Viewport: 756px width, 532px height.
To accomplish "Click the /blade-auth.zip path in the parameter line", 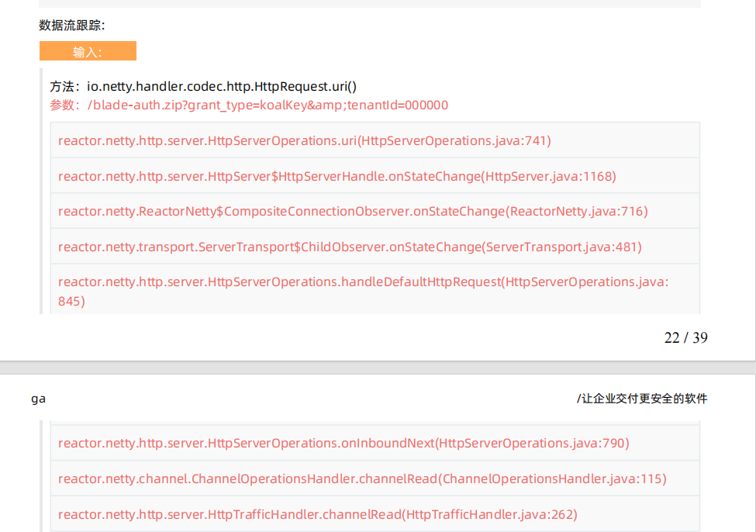I will click(x=135, y=105).
